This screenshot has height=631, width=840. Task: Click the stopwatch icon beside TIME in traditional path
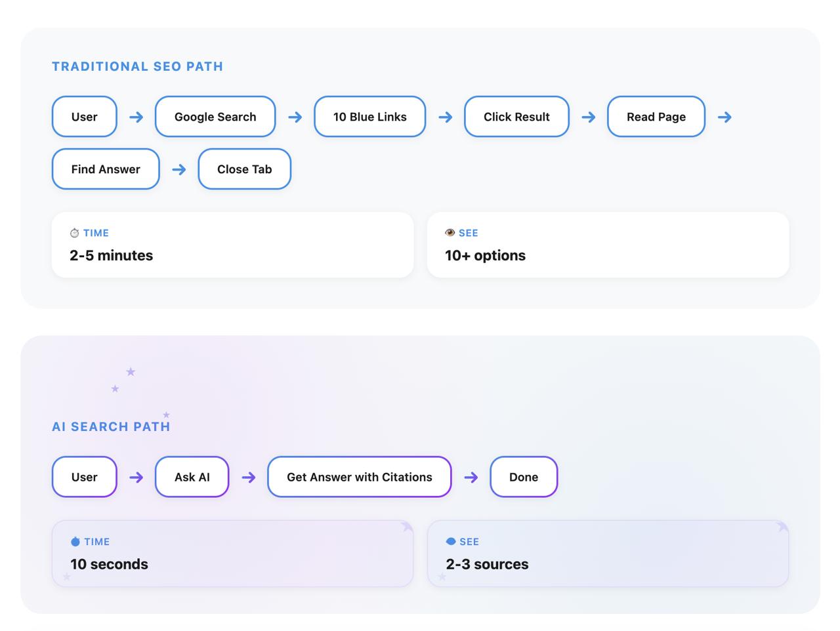(74, 233)
